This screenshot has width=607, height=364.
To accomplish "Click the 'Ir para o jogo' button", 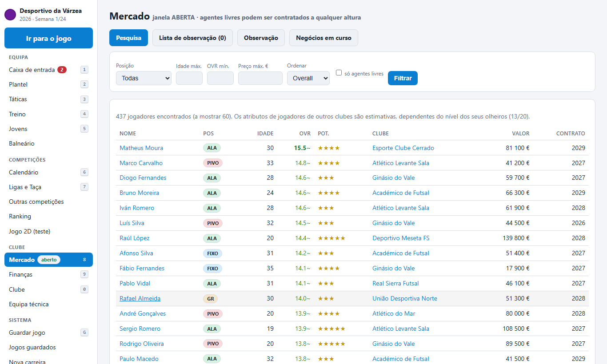I will (48, 38).
